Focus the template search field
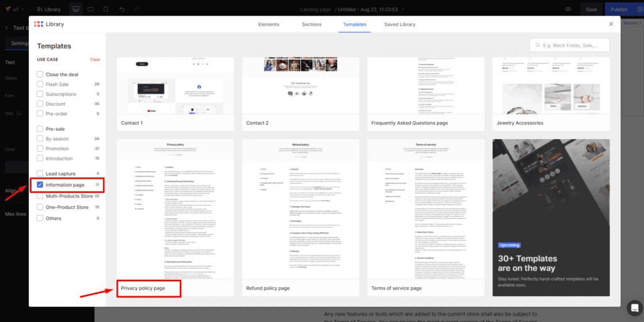The height and width of the screenshot is (322, 644). 570,45
